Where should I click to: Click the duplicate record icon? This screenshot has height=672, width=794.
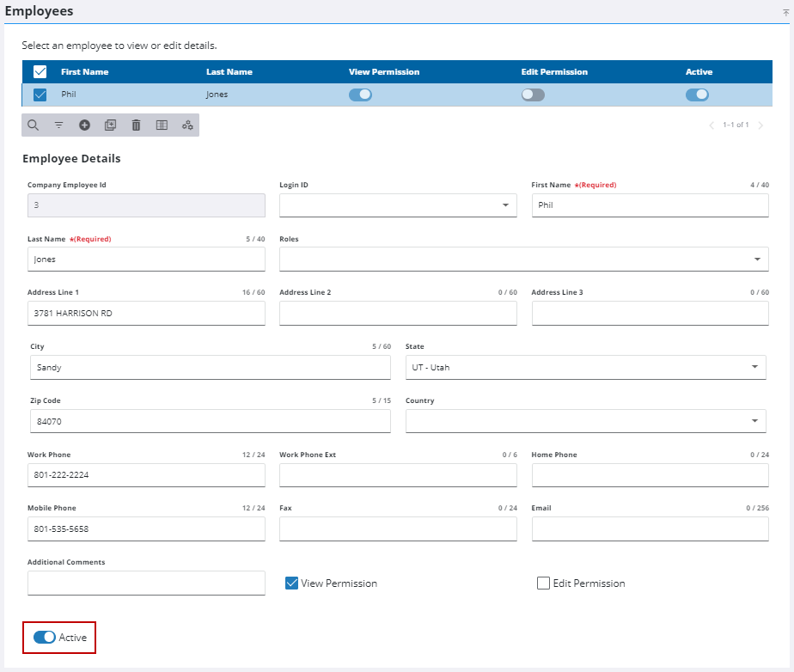[x=110, y=125]
